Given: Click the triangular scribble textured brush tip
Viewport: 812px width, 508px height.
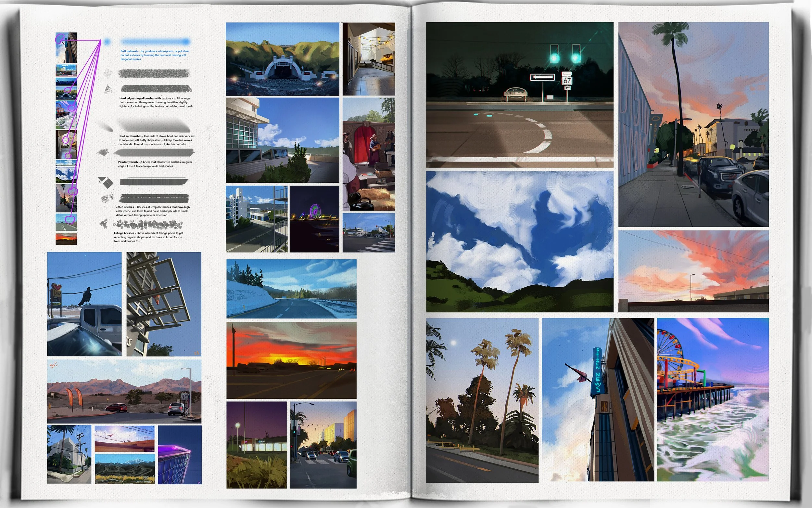Looking at the screenshot, I should [x=108, y=89].
